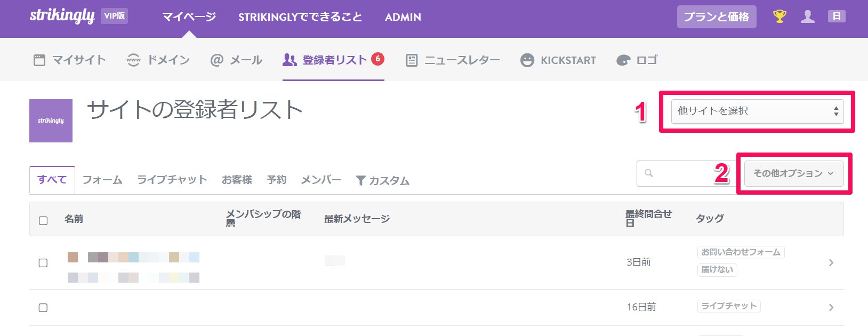Go to the ニュースレター tab
This screenshot has height=336, width=868.
[453, 60]
